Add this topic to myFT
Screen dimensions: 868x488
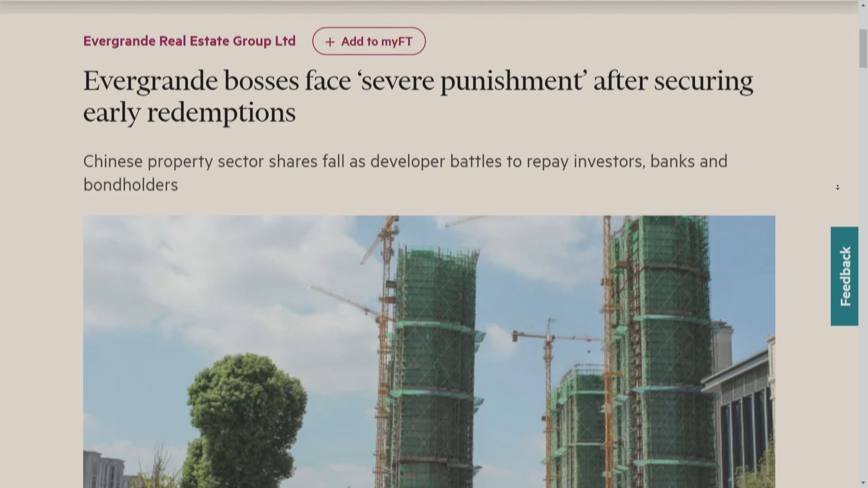pyautogui.click(x=368, y=41)
